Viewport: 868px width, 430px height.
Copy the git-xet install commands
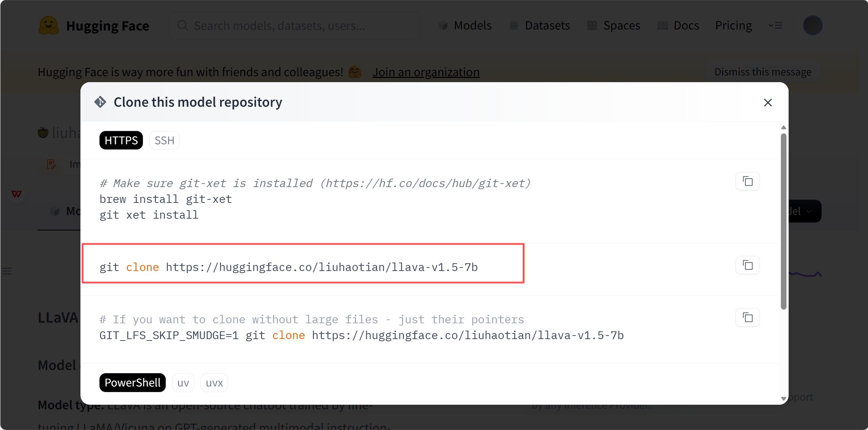pyautogui.click(x=748, y=181)
